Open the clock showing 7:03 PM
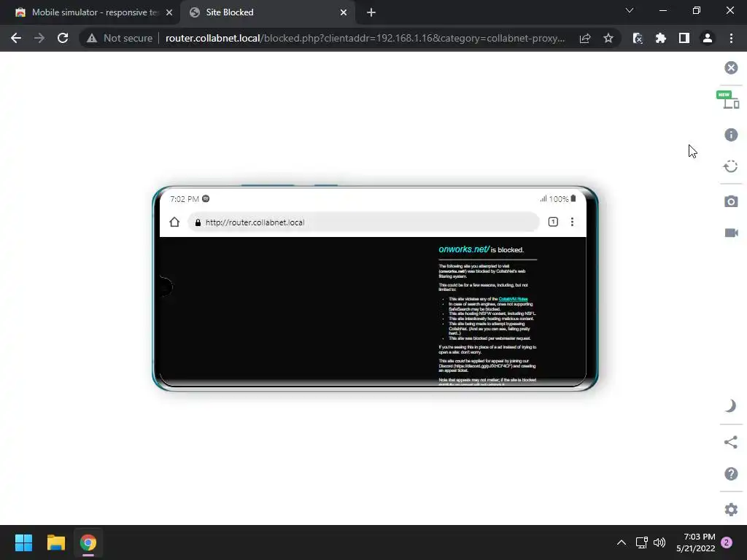 point(695,542)
